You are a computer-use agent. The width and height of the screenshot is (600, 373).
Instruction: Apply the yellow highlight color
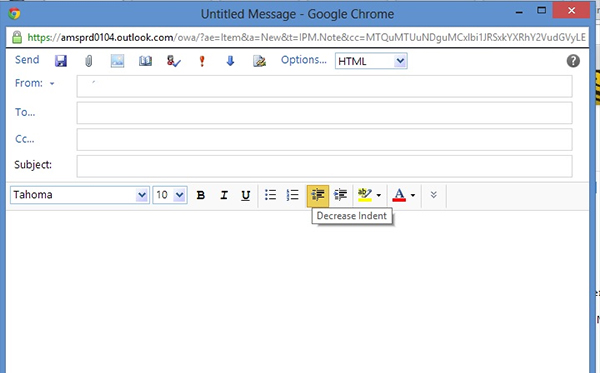(x=365, y=195)
